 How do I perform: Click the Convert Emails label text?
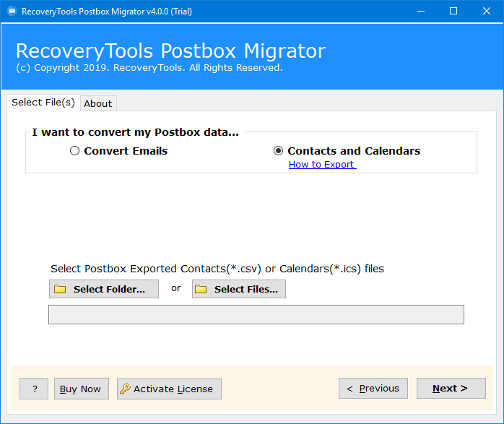click(126, 151)
